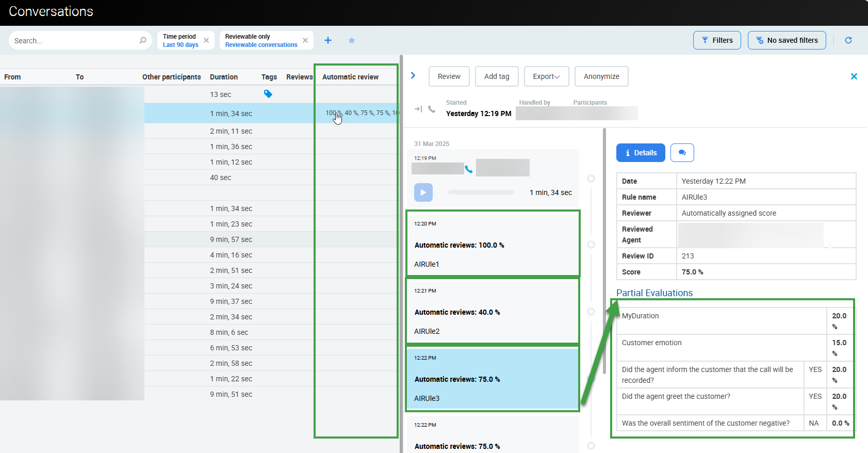Click the recording playback progress bar

pyautogui.click(x=481, y=192)
